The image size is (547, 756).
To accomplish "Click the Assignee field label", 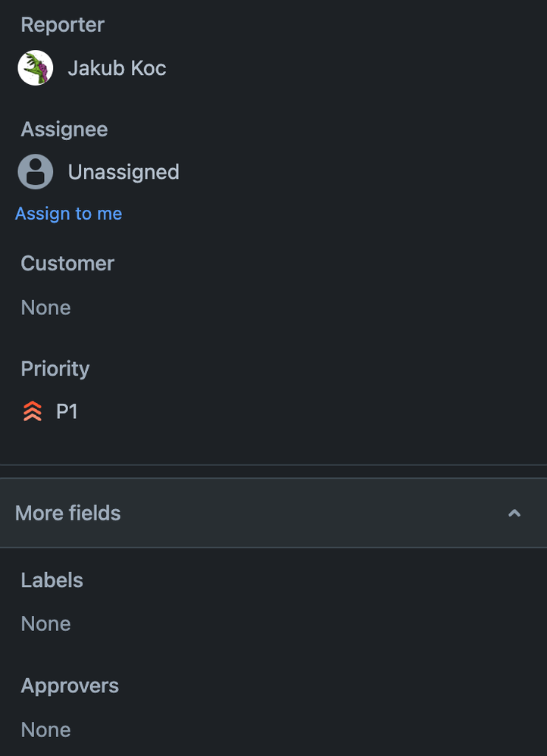I will (x=64, y=129).
